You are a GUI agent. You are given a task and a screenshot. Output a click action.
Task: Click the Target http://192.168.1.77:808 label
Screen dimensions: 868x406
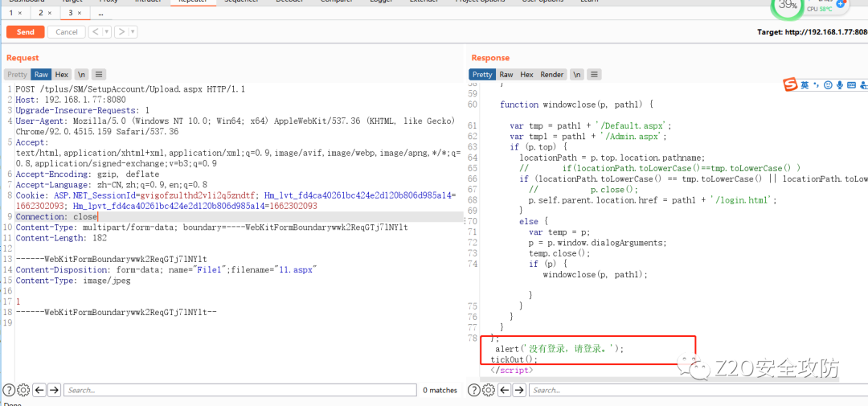point(812,32)
